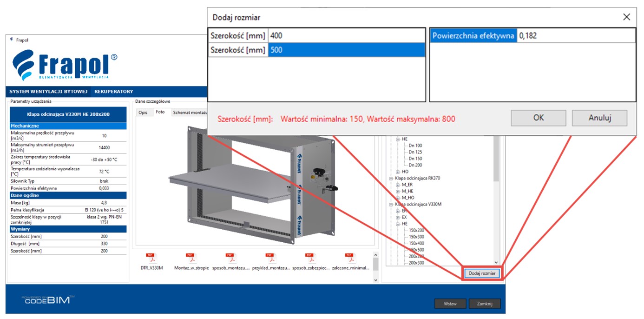This screenshot has height=319, width=644.
Task: Open the przyklad_montazu PDF file icon
Action: click(x=270, y=259)
